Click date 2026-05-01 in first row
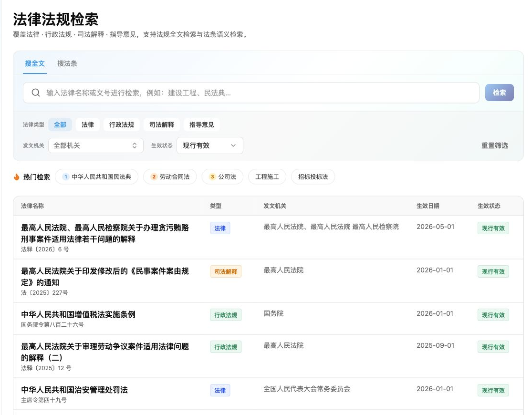 coord(435,227)
